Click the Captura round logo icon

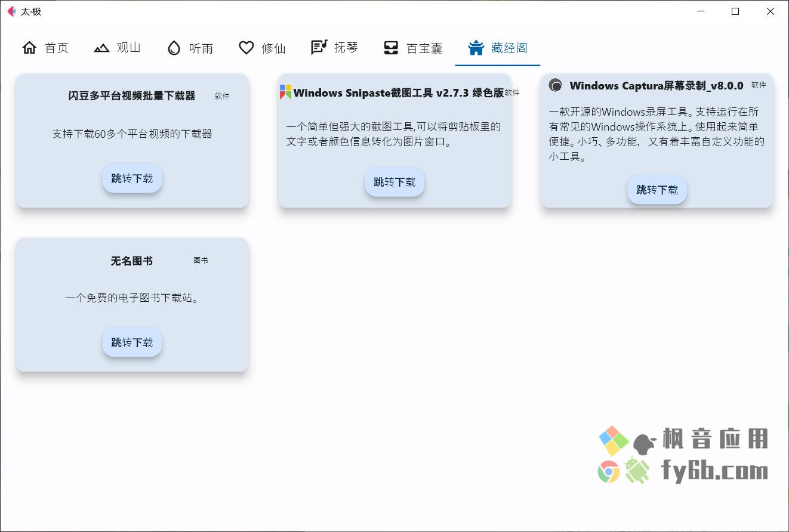[x=555, y=85]
